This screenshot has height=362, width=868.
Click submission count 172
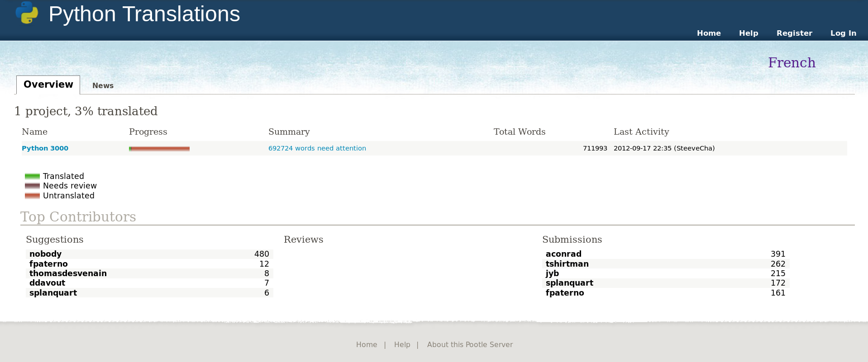[778, 283]
